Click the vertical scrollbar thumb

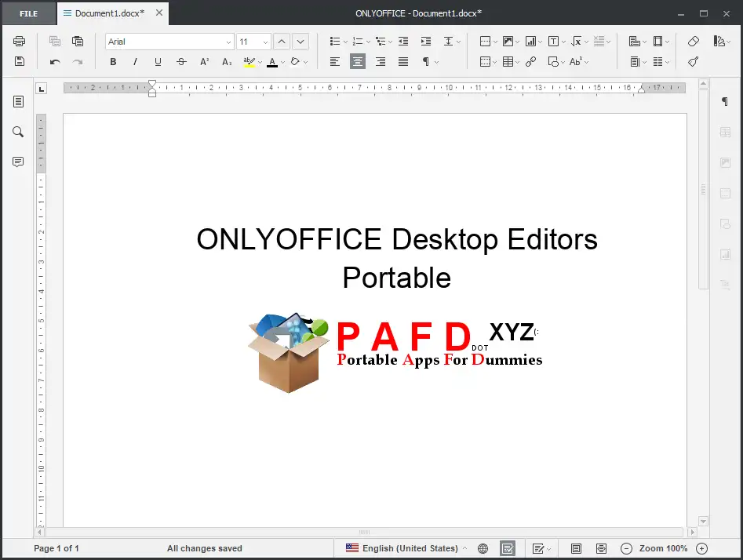pyautogui.click(x=704, y=190)
